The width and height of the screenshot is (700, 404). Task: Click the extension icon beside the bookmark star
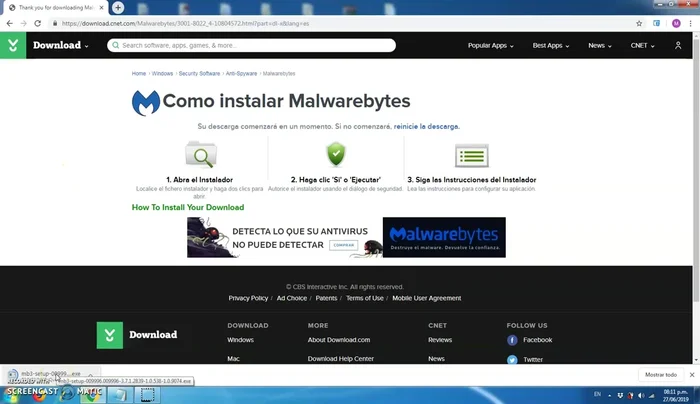click(656, 23)
